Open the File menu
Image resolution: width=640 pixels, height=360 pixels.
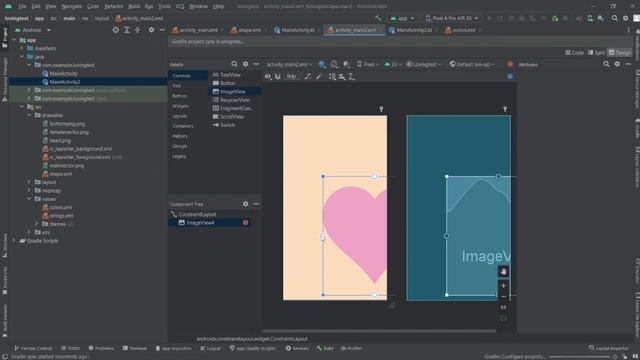tap(22, 6)
